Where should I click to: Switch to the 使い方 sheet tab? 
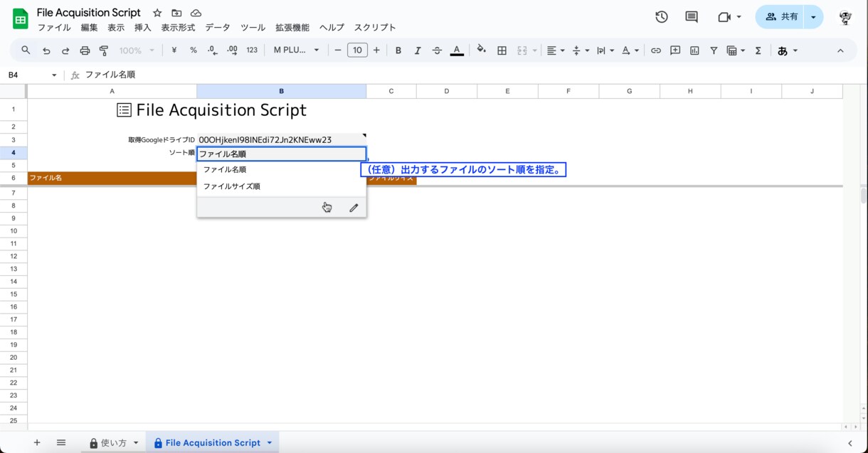pos(114,442)
